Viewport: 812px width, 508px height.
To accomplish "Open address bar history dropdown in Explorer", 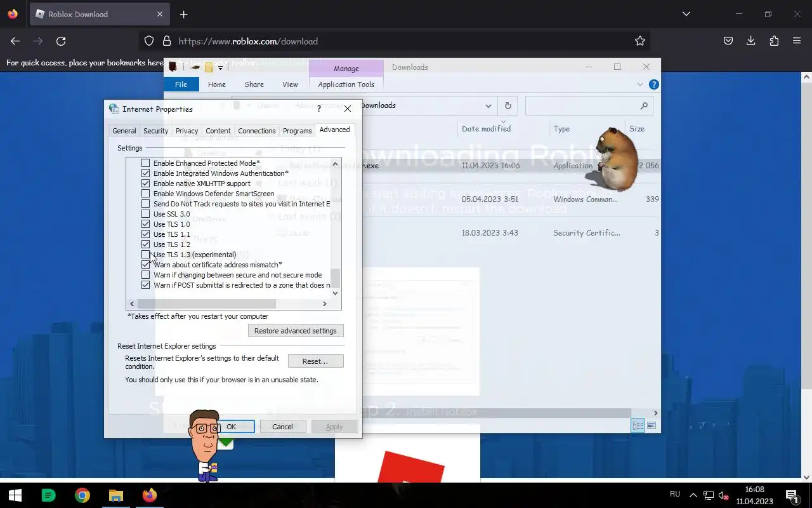I will coord(488,106).
